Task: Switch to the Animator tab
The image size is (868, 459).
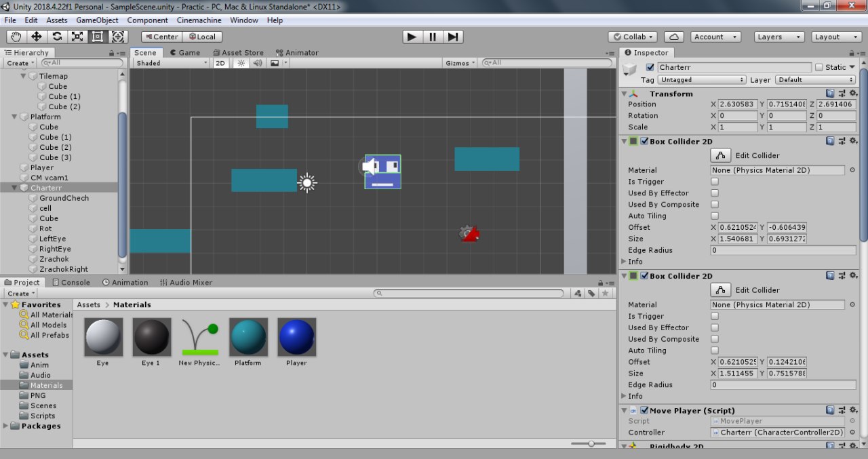Action: click(x=297, y=52)
